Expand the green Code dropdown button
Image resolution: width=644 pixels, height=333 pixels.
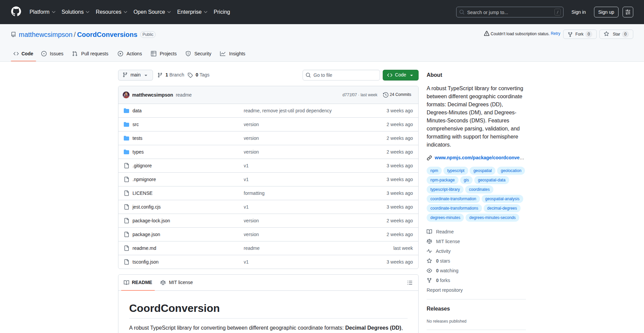pos(400,75)
